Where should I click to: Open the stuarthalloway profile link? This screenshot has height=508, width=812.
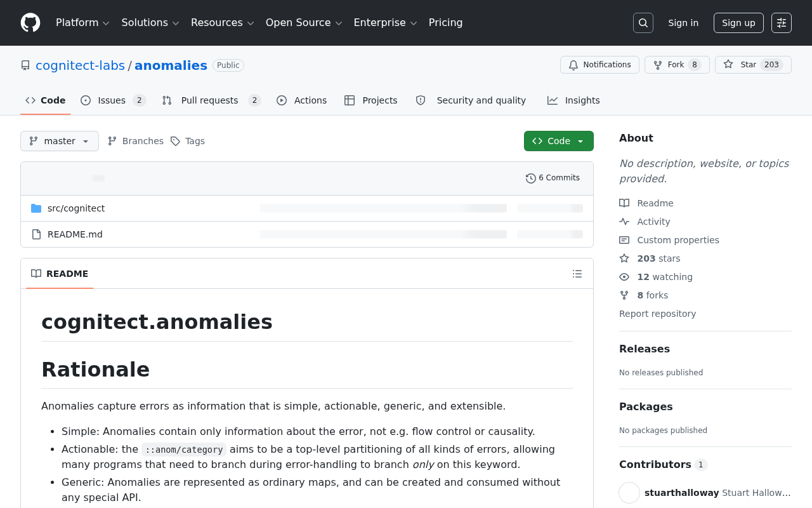(682, 493)
